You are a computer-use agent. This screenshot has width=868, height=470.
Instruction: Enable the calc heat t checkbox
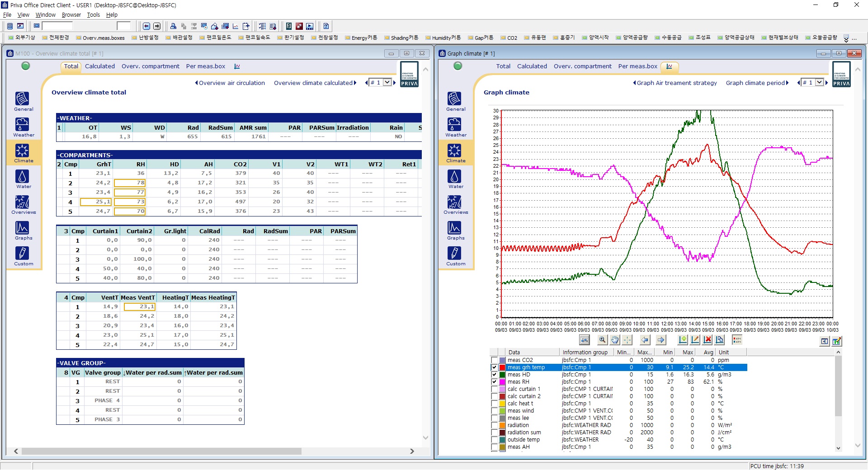(x=494, y=404)
